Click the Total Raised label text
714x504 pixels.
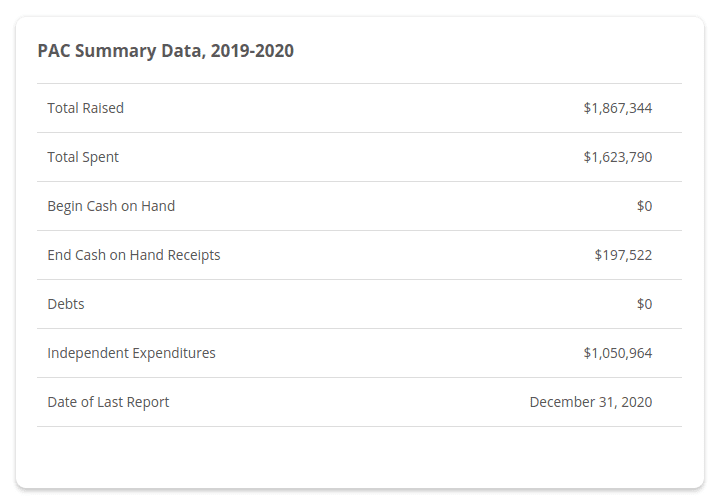[x=85, y=108]
